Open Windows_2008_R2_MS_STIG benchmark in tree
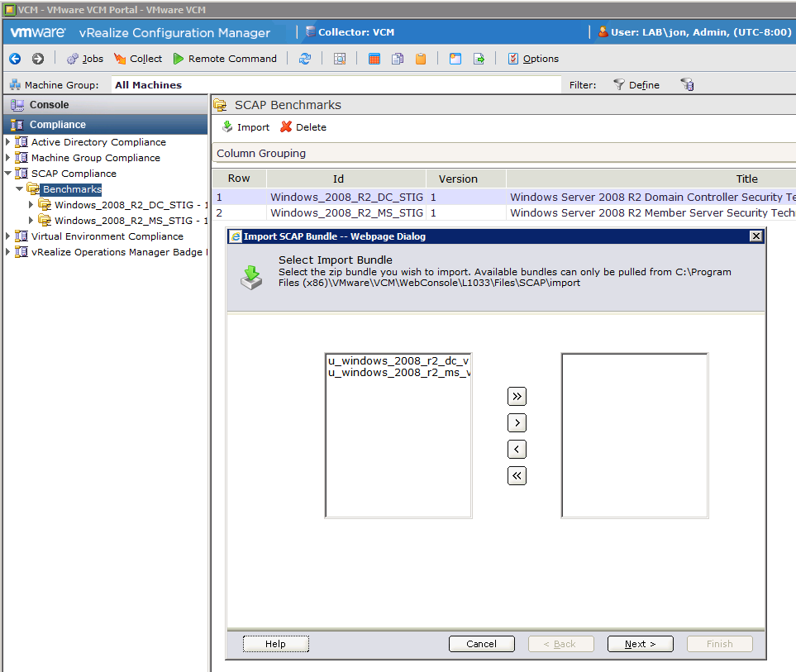796x672 pixels. (131, 221)
